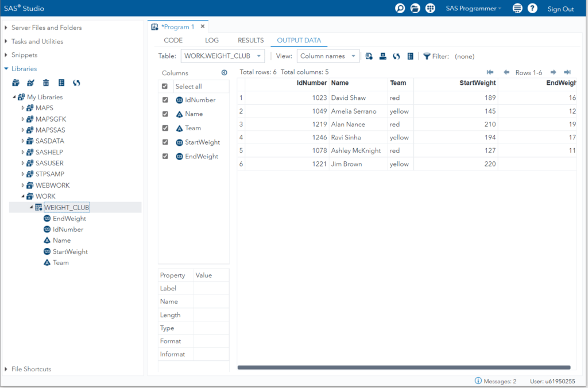
Task: Go to next page of rows
Action: 553,72
